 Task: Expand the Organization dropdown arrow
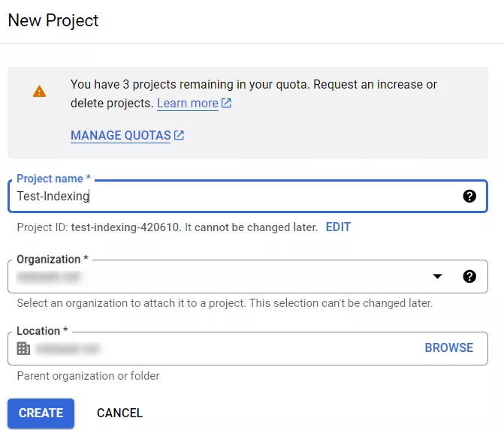click(x=438, y=276)
